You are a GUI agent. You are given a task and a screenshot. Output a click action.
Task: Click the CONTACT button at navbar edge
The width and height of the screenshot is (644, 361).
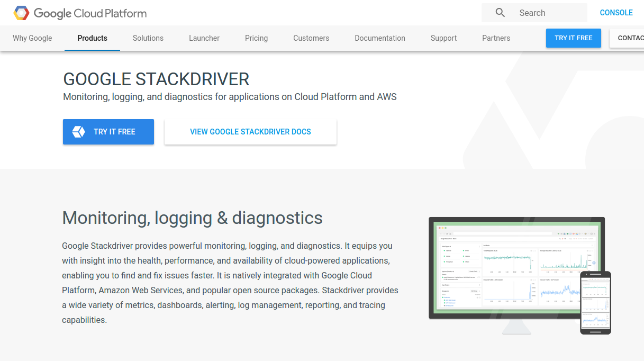(x=627, y=38)
